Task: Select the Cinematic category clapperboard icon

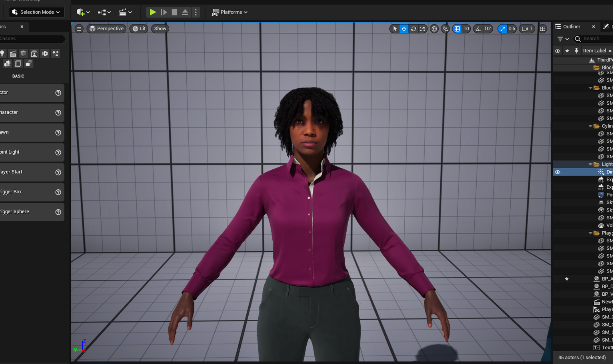Action: pos(13,53)
